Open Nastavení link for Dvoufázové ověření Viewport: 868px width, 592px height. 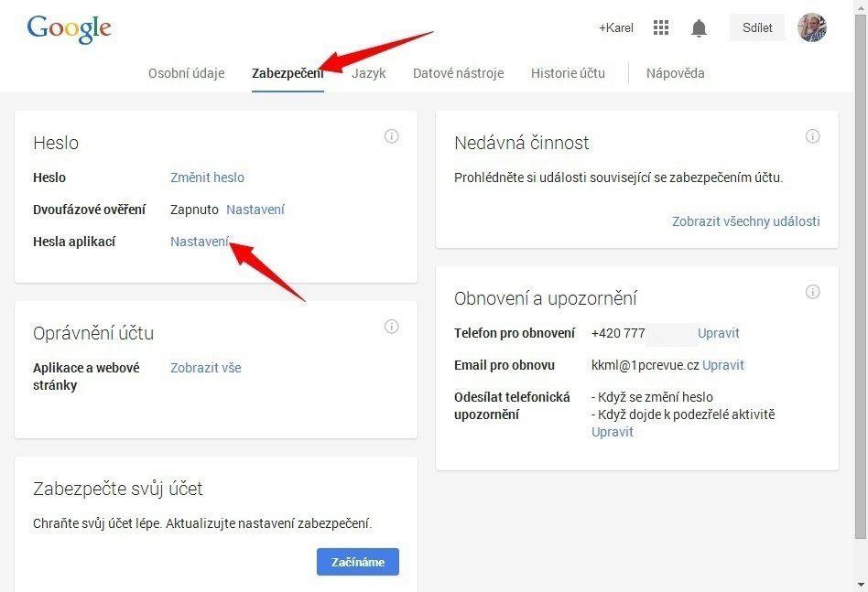(255, 210)
